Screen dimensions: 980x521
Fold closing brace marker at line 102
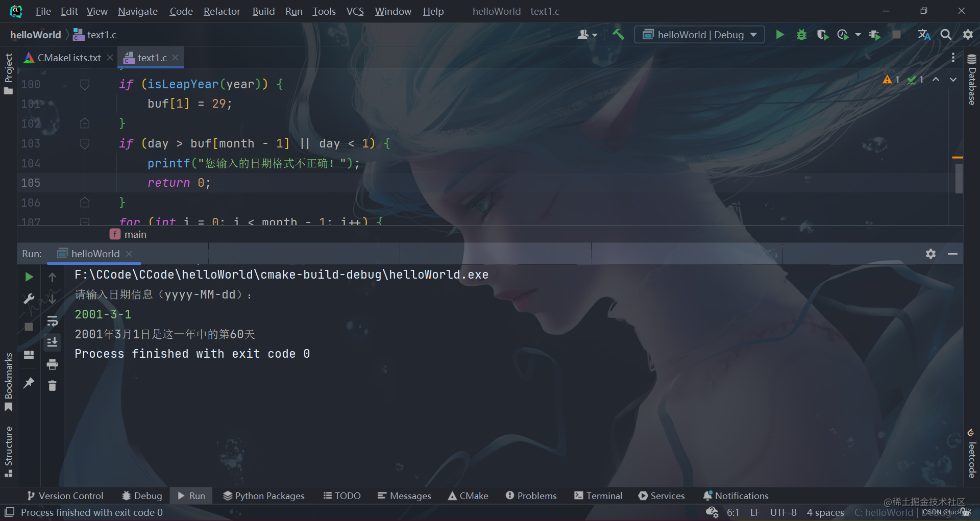pyautogui.click(x=85, y=123)
